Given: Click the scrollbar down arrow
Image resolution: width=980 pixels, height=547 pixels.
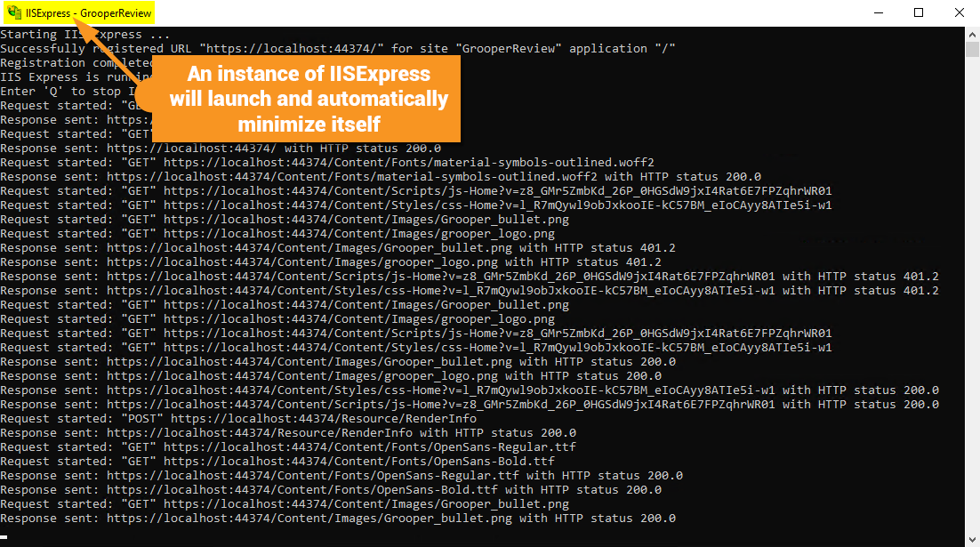Looking at the screenshot, I should [x=972, y=540].
